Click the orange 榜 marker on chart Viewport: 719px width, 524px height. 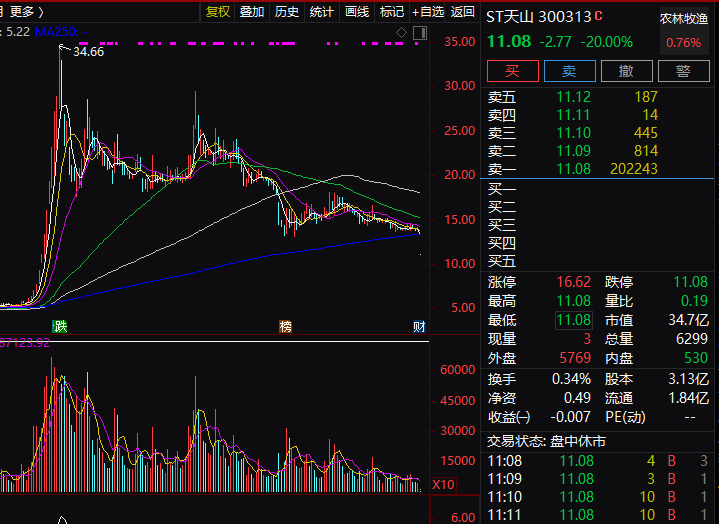click(x=285, y=326)
